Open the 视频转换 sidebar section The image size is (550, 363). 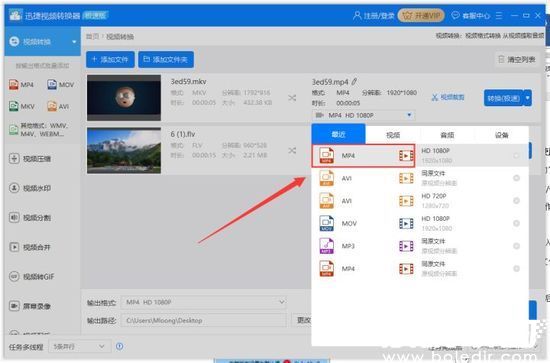click(42, 42)
